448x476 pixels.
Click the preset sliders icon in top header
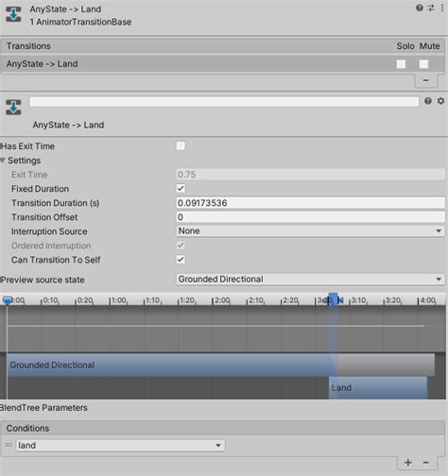pyautogui.click(x=431, y=8)
